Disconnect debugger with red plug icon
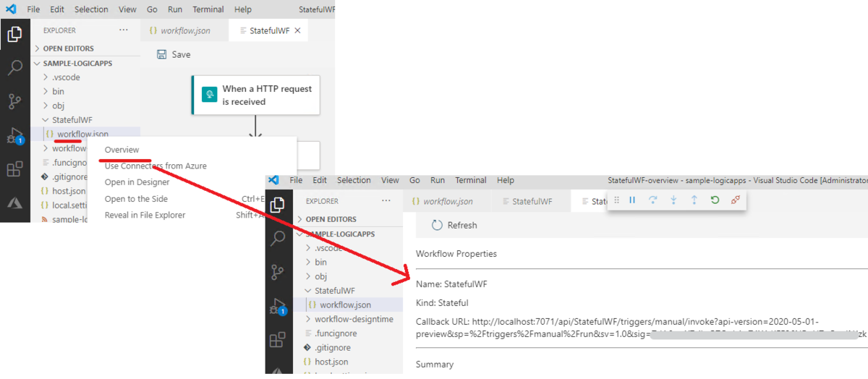 pos(736,200)
